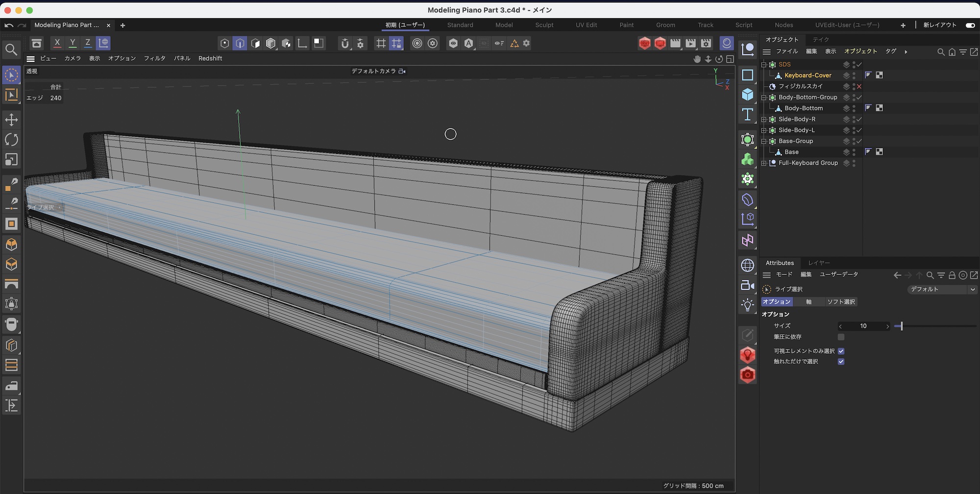Viewport: 980px width, 494px height.
Task: Switch to the Sculpt layout tab
Action: tap(544, 25)
